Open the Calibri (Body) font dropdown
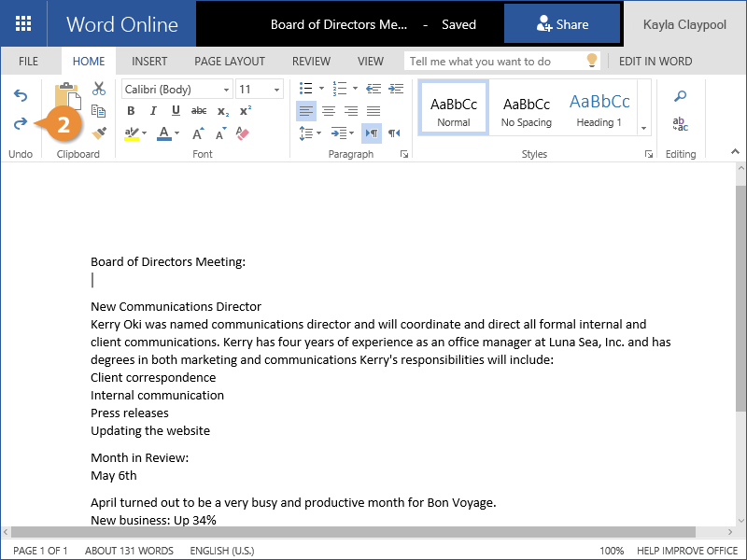This screenshot has width=747, height=560. point(176,90)
